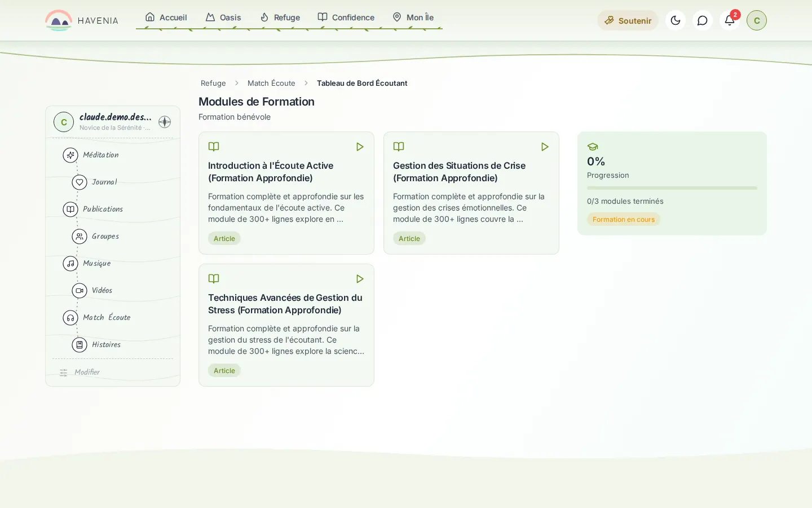812x508 pixels.
Task: Click the Publications book icon
Action: [70, 209]
